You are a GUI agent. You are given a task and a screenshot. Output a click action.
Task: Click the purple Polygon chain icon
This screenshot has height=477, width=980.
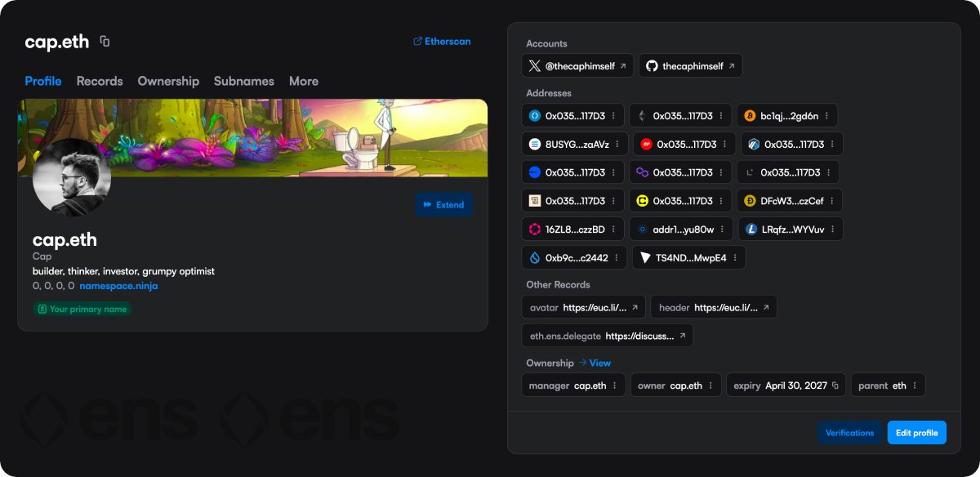tap(642, 173)
